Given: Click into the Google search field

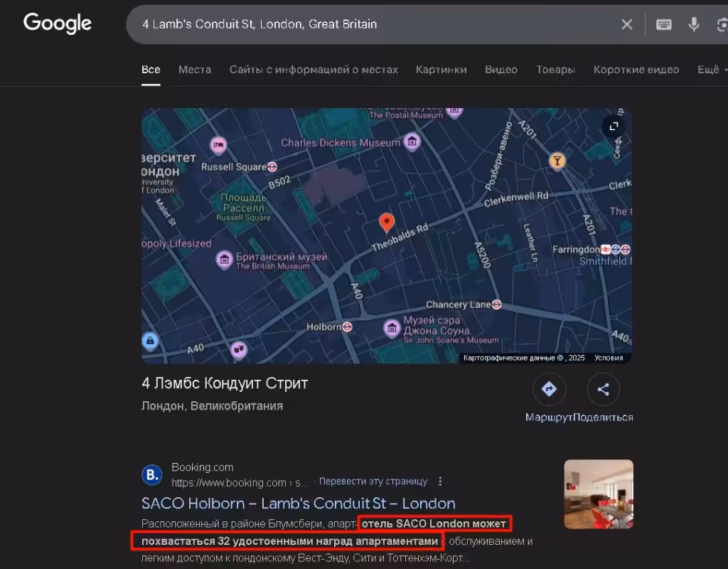Looking at the screenshot, I should click(x=376, y=24).
